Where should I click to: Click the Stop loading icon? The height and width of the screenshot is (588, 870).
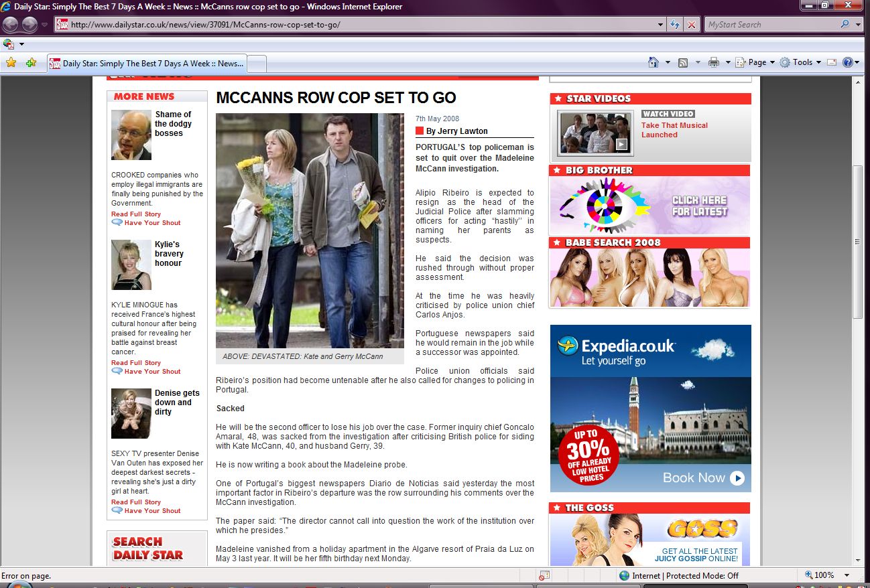tap(692, 25)
